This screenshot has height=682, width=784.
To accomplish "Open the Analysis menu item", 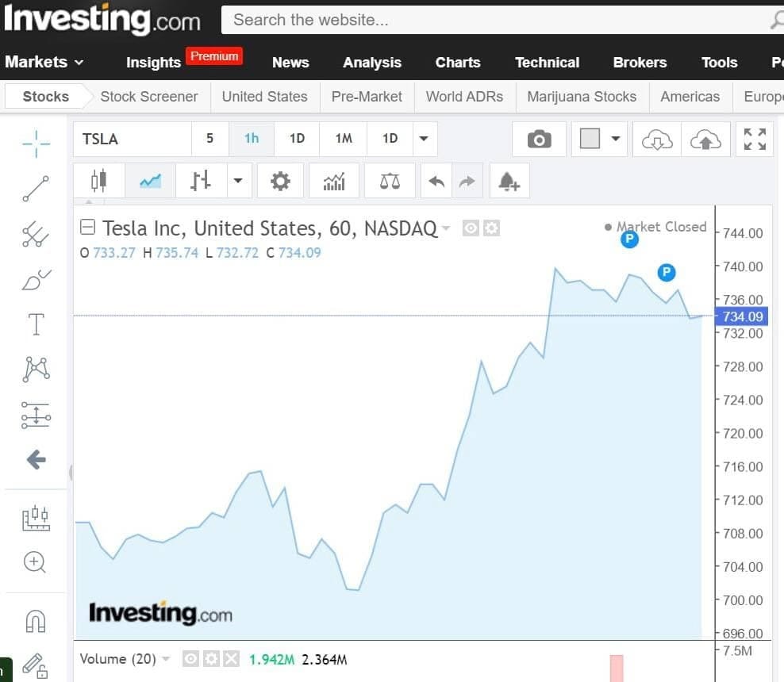I will [372, 63].
